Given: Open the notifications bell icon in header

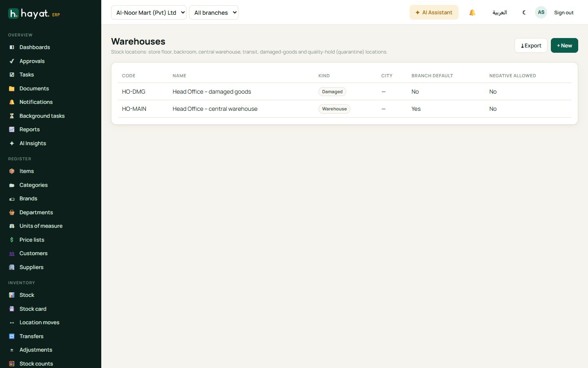Looking at the screenshot, I should coord(472,12).
